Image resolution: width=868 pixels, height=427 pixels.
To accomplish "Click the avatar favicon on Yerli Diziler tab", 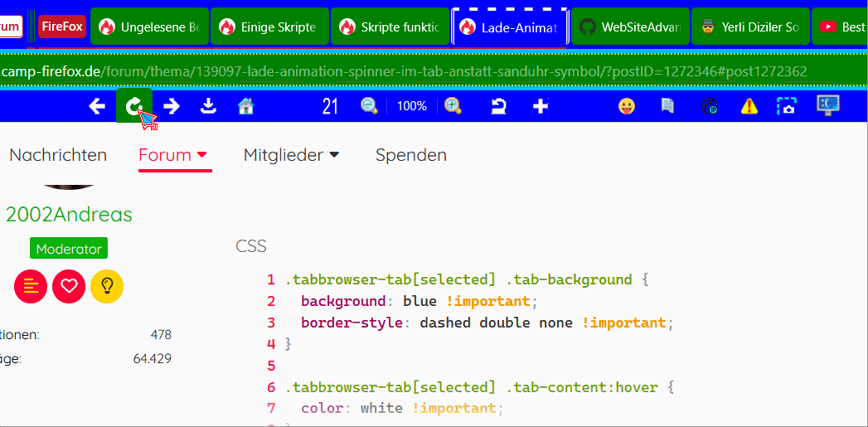I will [708, 27].
